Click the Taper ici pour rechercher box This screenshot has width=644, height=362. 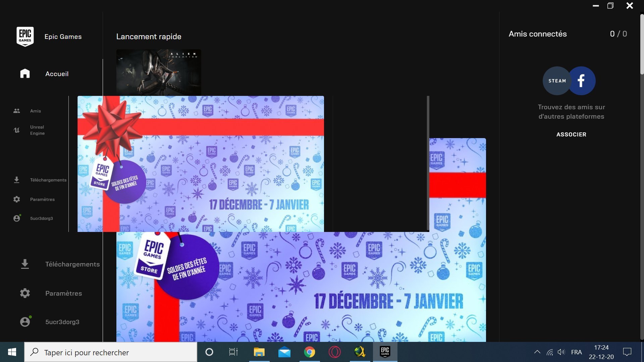click(x=111, y=352)
